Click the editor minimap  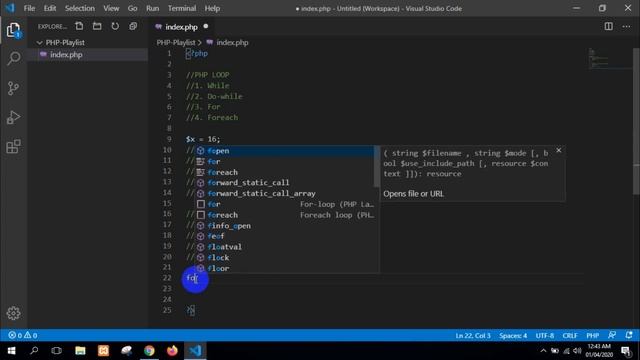610,59
